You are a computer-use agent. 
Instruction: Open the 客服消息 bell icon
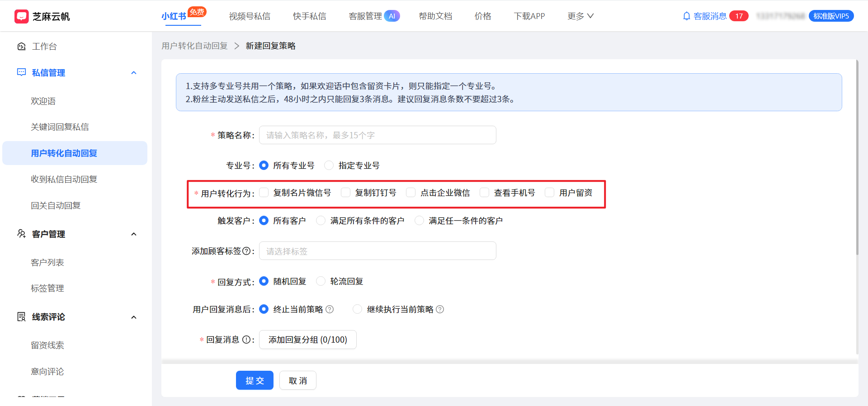tap(686, 16)
